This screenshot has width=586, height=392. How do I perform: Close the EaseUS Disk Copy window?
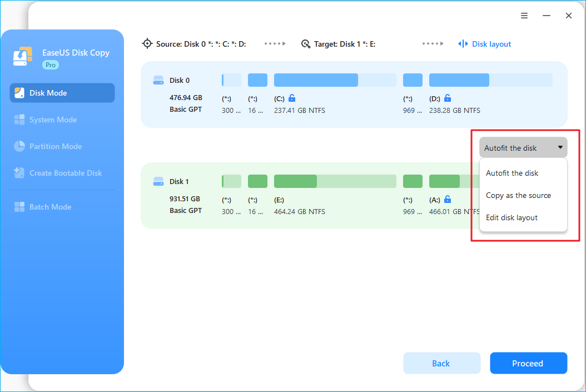568,16
